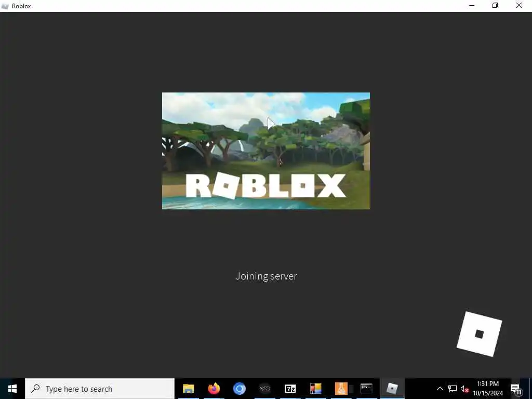Open the Command Prompt taskbar icon

[366, 389]
